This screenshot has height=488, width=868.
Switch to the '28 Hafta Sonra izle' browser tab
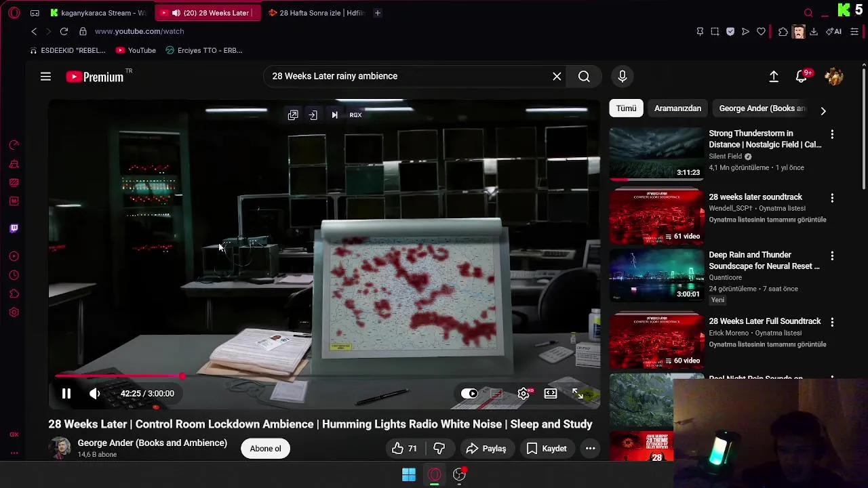pos(317,13)
